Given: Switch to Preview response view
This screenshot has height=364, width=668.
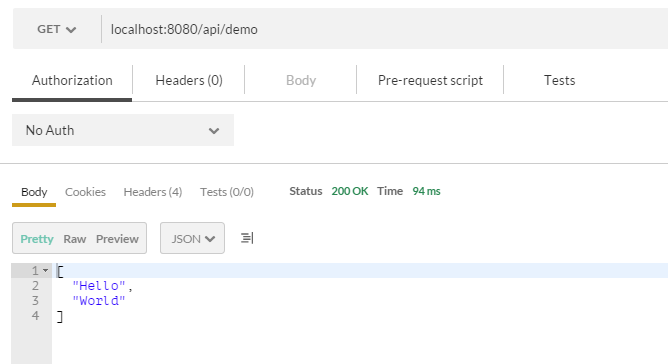Looking at the screenshot, I should (x=117, y=239).
